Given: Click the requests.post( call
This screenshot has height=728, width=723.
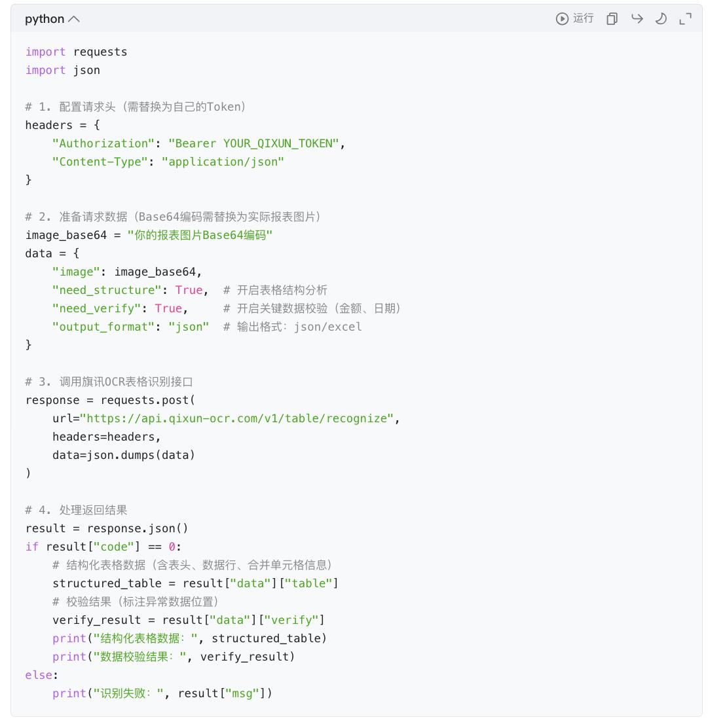Looking at the screenshot, I should click(x=147, y=400).
